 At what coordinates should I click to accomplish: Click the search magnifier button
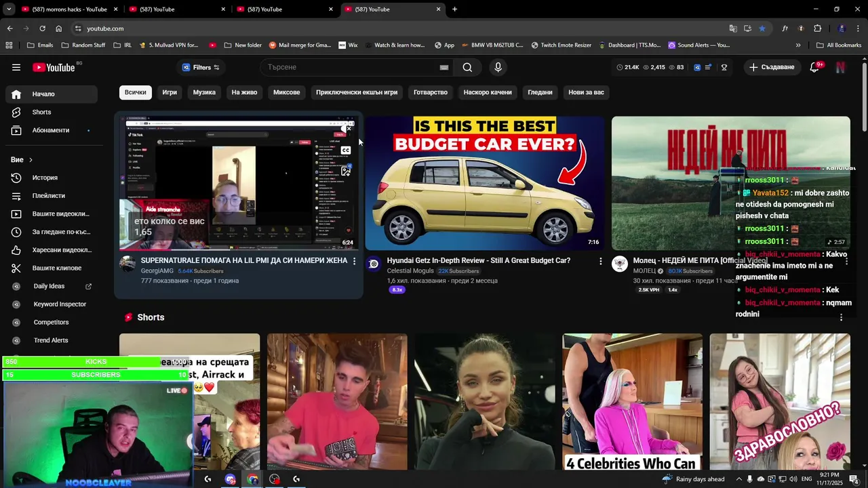click(x=467, y=67)
